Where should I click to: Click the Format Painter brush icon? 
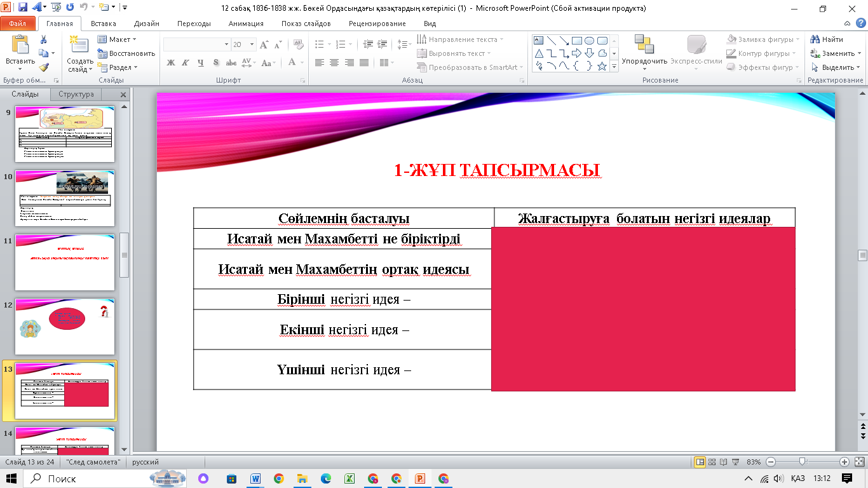43,67
